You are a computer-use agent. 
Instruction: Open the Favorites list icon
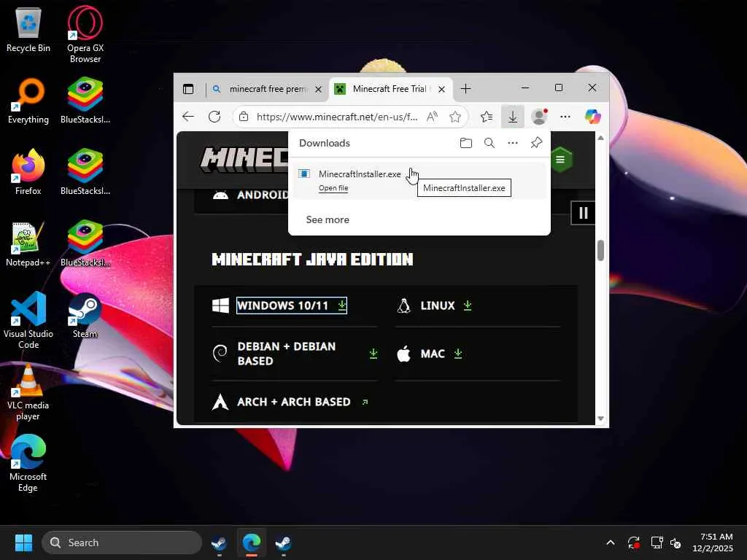click(x=487, y=117)
